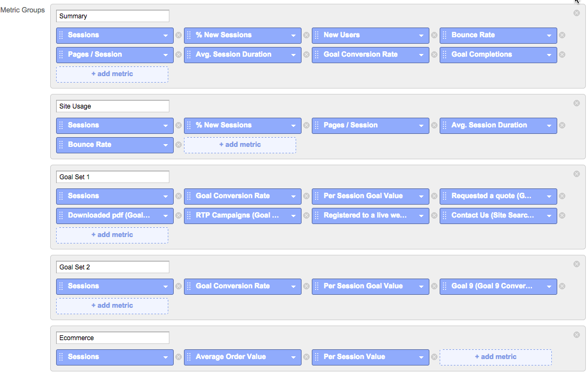Delete the Per Session Value metric
This screenshot has width=588, height=379.
pyautogui.click(x=434, y=357)
